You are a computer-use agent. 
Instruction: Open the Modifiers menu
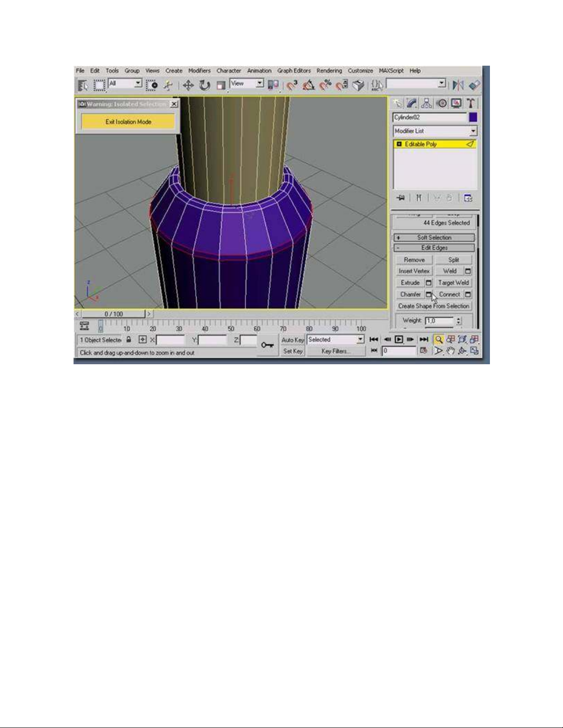click(199, 71)
